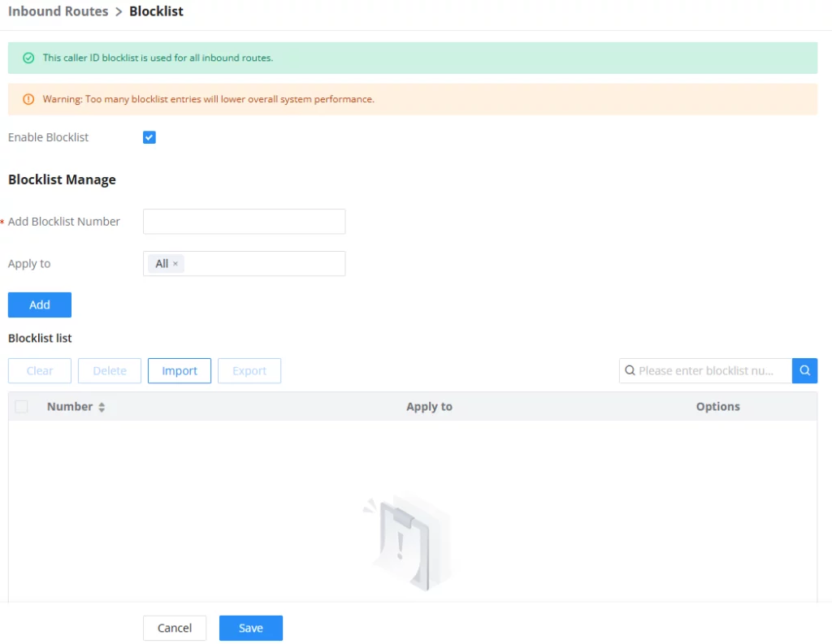Image resolution: width=832 pixels, height=644 pixels.
Task: Save the blocklist settings
Action: [251, 628]
